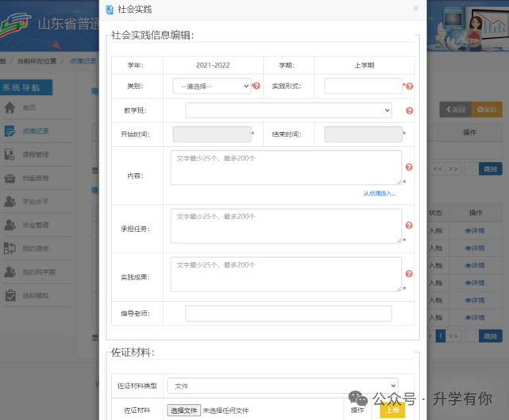This screenshot has width=509, height=420.
Task: Open 学业水平 in the sidebar menu
Action: coord(36,202)
